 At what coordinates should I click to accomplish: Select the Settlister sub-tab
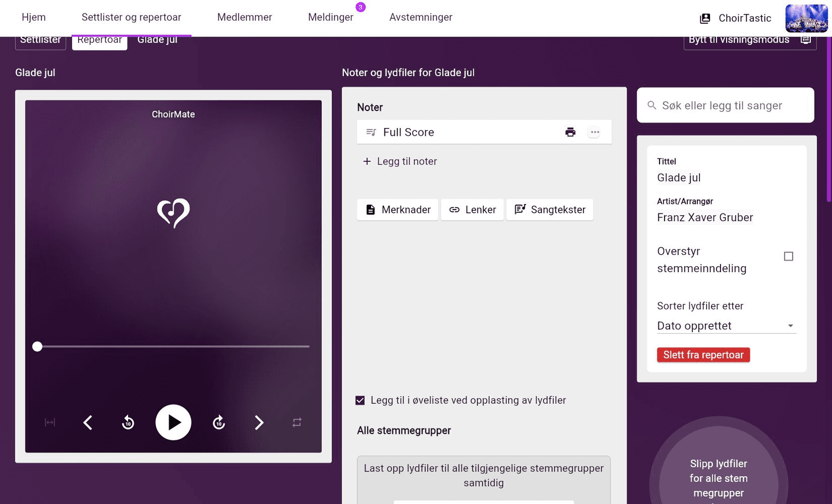pos(40,42)
